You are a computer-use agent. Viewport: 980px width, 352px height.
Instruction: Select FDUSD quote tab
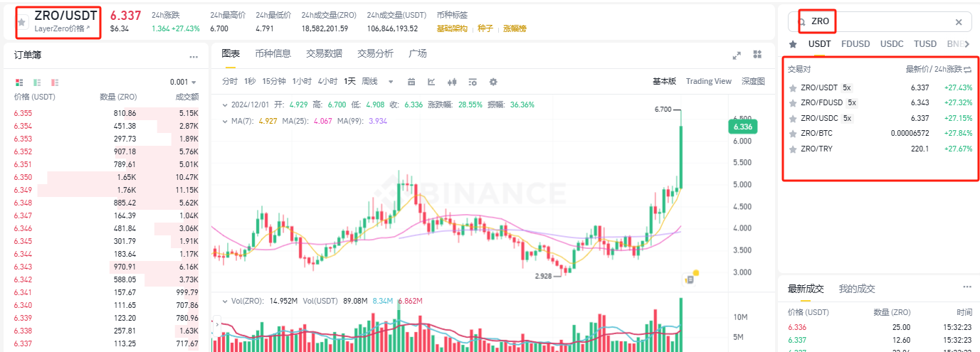[855, 44]
